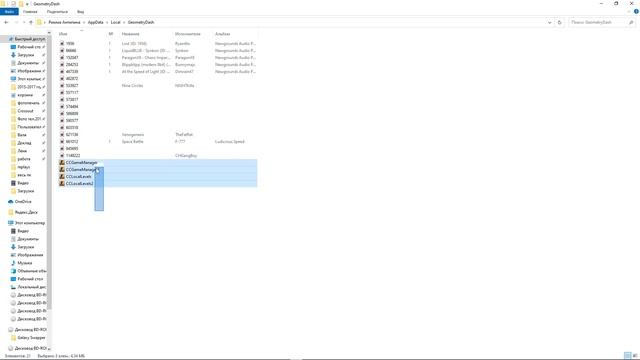The height and width of the screenshot is (360, 640).
Task: Open Яндекс.Диск in the navigation pane
Action: click(x=26, y=212)
